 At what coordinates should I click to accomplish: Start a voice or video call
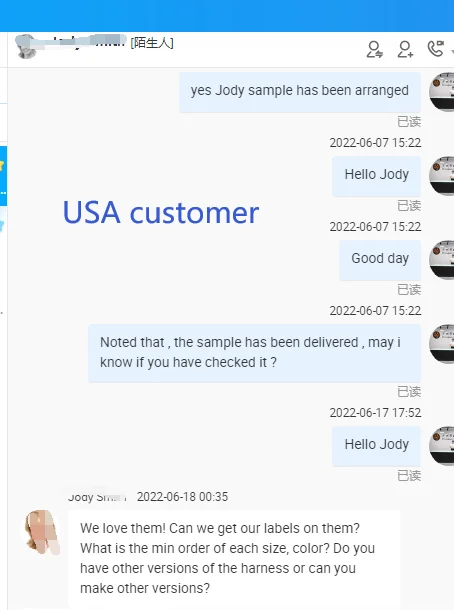coord(435,49)
